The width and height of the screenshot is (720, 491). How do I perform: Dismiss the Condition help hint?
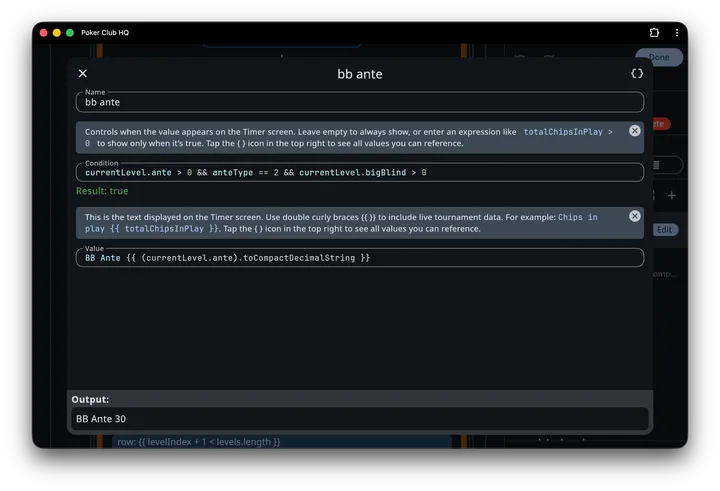(x=635, y=131)
